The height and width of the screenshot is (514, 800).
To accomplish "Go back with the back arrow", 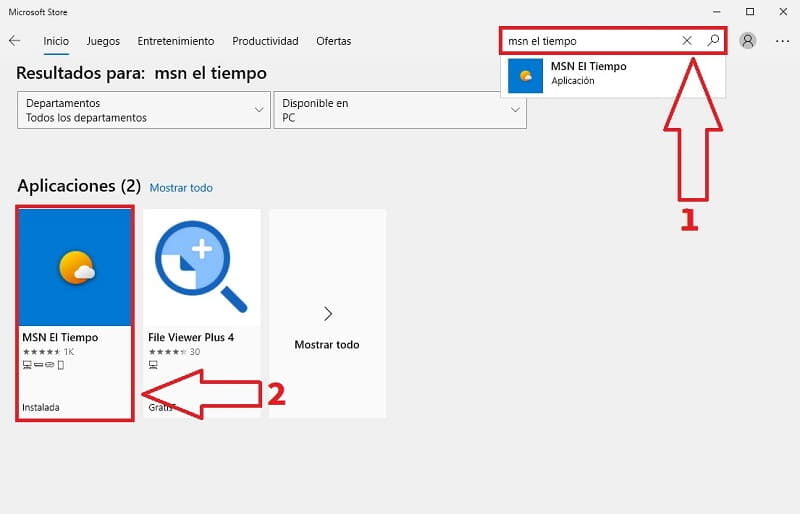I will tap(15, 40).
